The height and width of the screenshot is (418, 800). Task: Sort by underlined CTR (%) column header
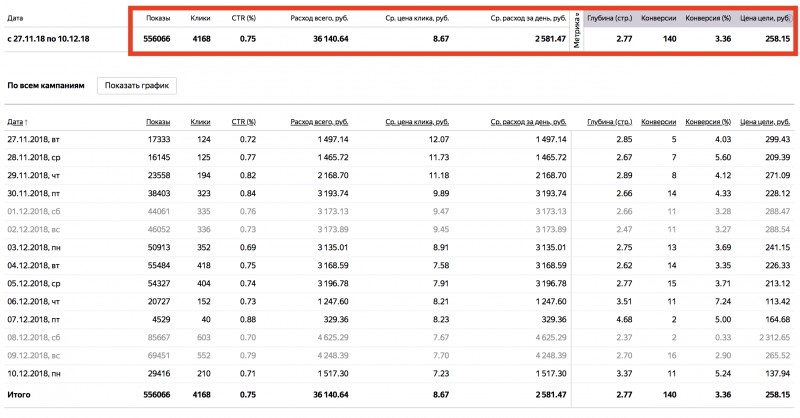[x=244, y=120]
